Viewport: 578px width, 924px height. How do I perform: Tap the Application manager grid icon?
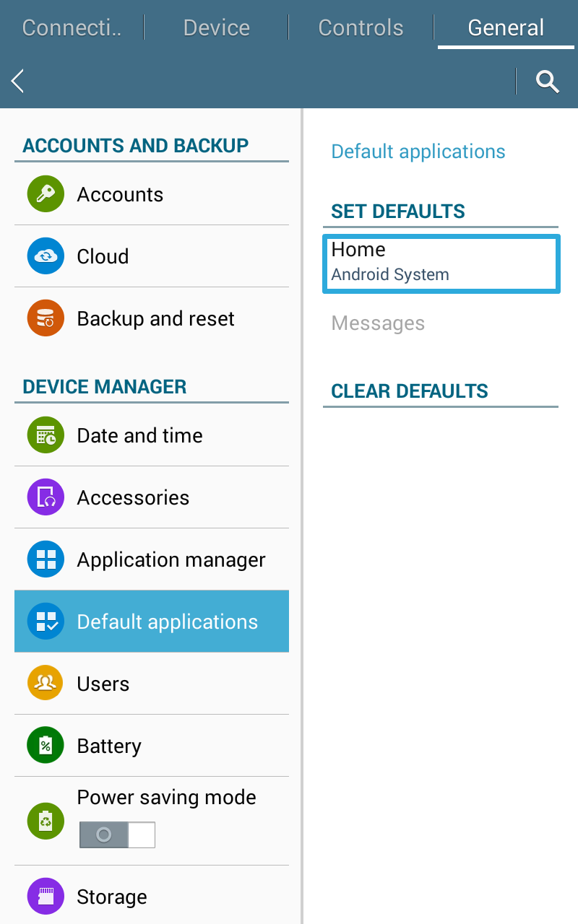[x=46, y=559]
